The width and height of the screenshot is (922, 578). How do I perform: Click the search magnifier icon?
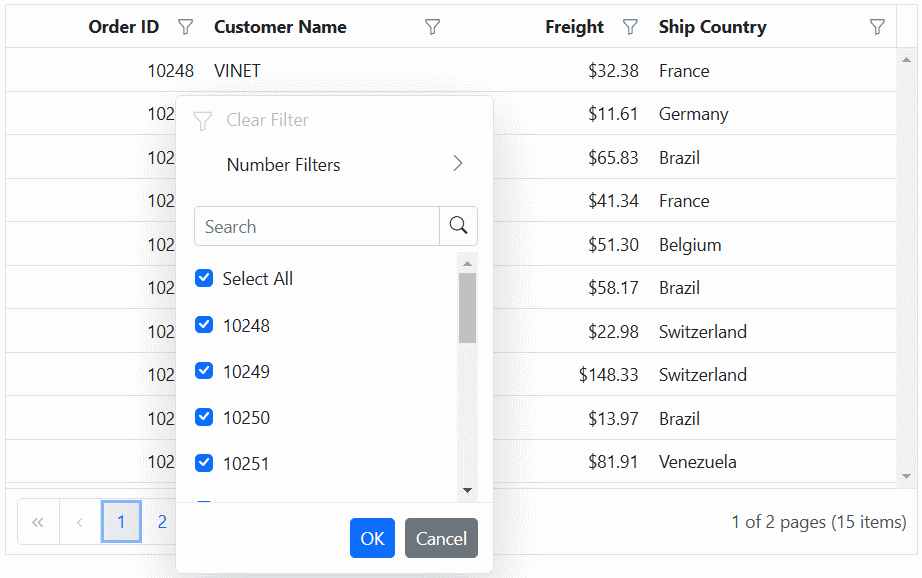click(x=458, y=226)
